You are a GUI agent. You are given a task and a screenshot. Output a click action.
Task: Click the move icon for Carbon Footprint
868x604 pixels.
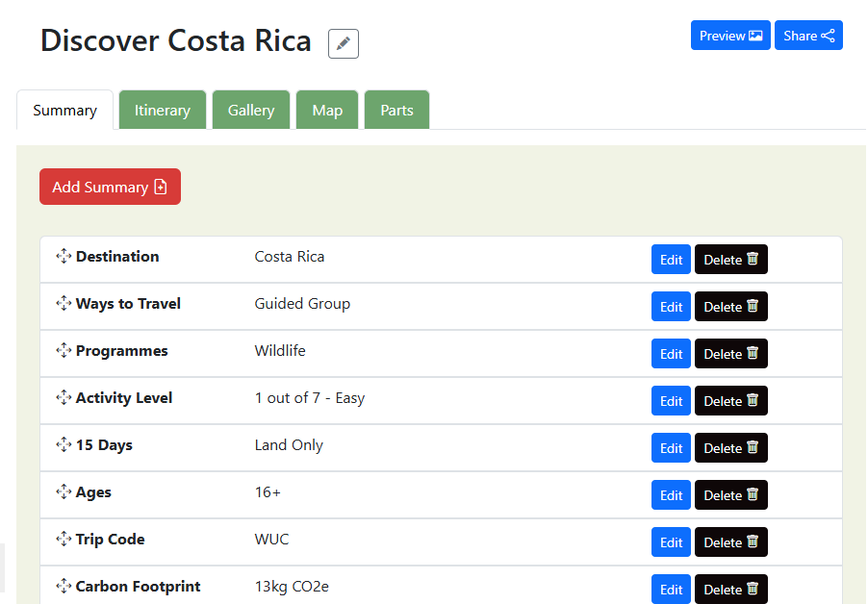pos(64,587)
